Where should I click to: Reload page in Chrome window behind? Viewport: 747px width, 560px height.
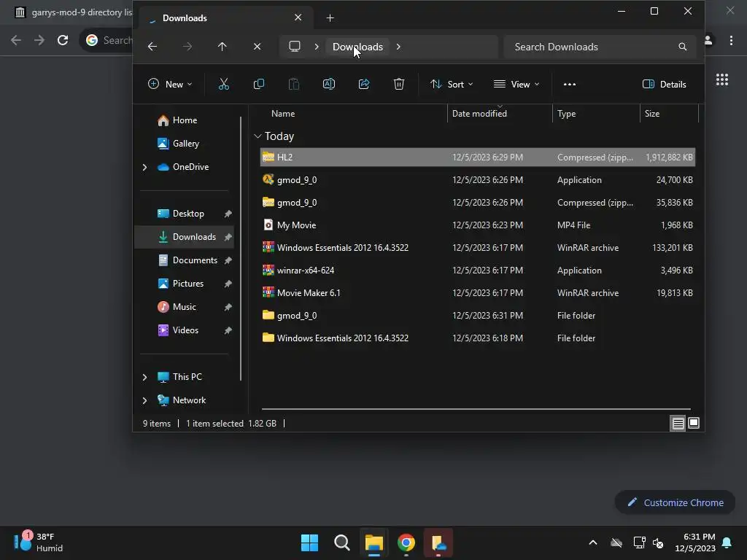63,41
